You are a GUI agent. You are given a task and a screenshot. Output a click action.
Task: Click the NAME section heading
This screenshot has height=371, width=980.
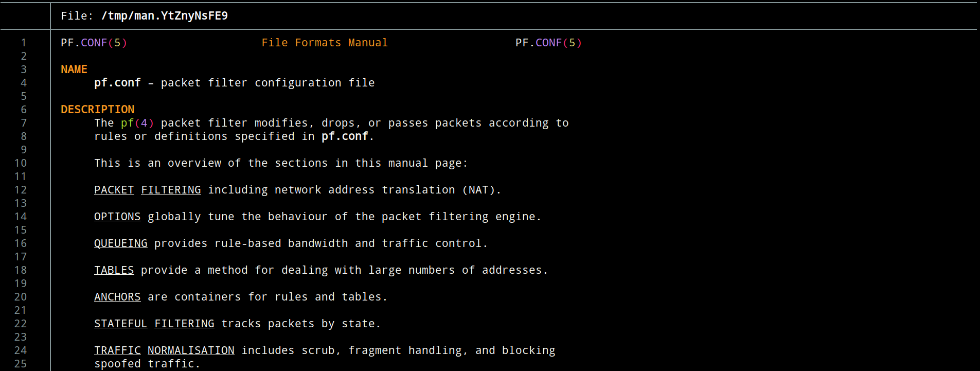pyautogui.click(x=74, y=69)
